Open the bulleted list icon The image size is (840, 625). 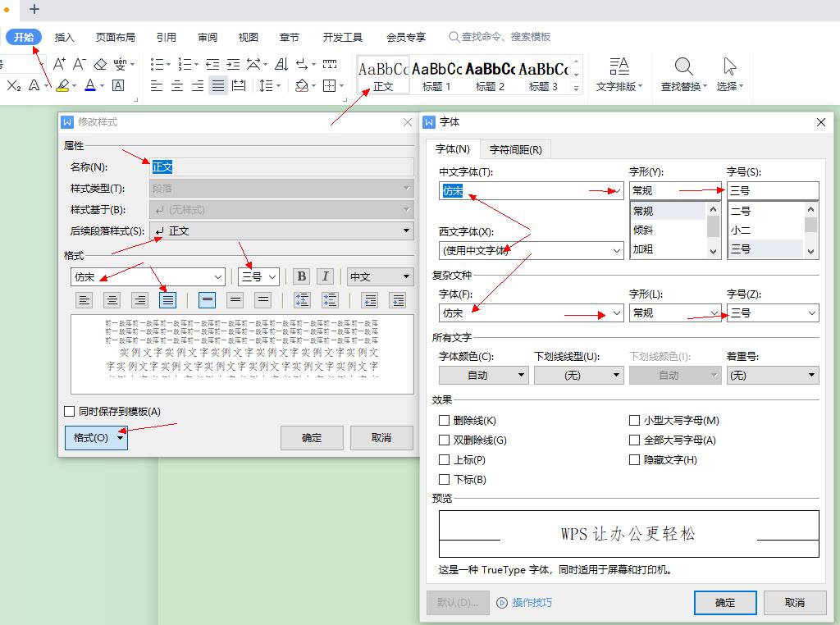click(156, 63)
